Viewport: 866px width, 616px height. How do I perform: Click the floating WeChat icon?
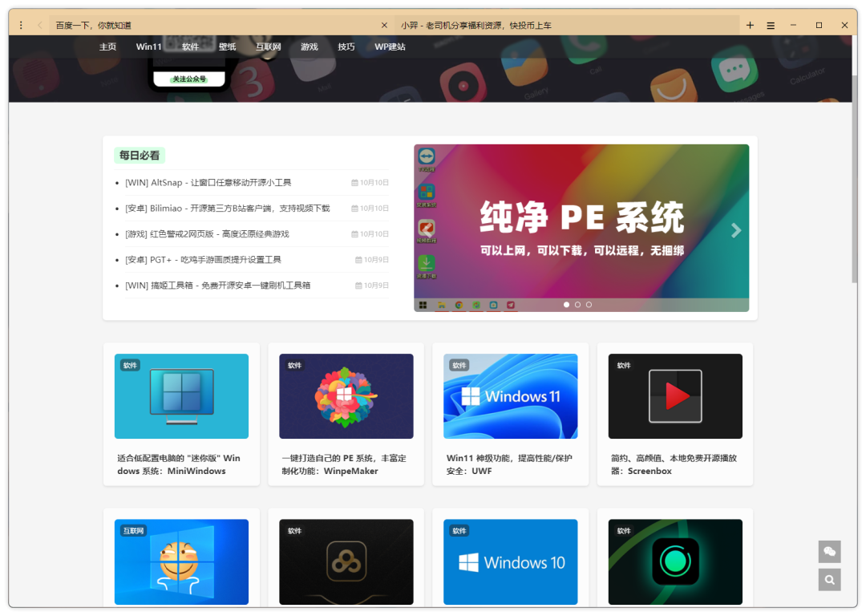(830, 551)
